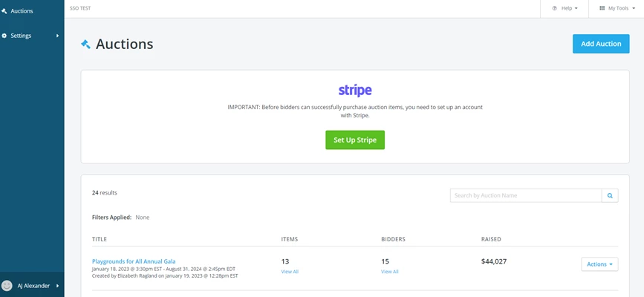The image size is (644, 297).
Task: Click View All under Items
Action: coord(290,272)
